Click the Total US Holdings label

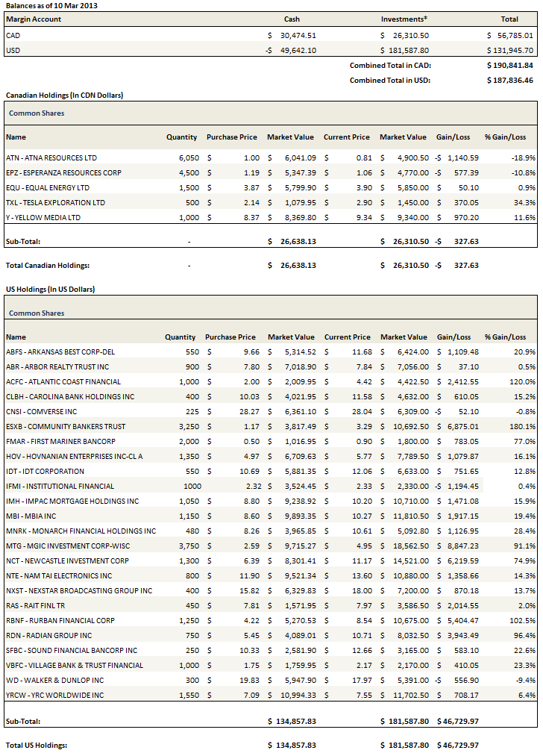(x=36, y=746)
